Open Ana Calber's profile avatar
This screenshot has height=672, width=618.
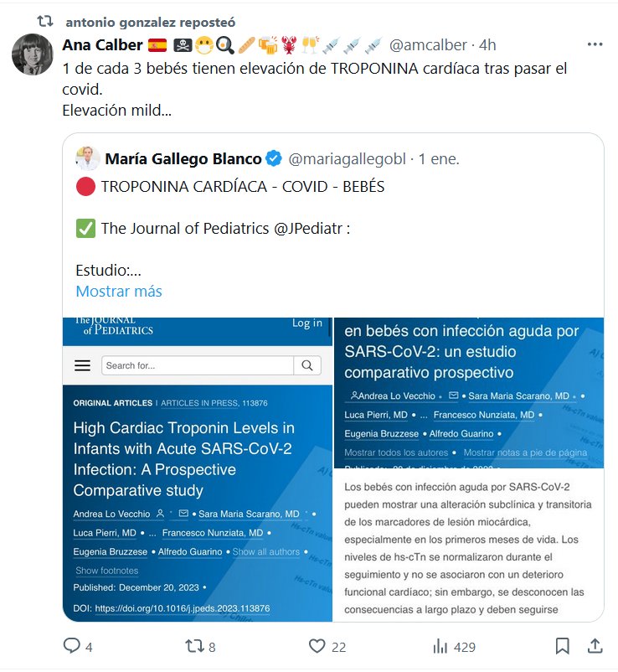33,55
